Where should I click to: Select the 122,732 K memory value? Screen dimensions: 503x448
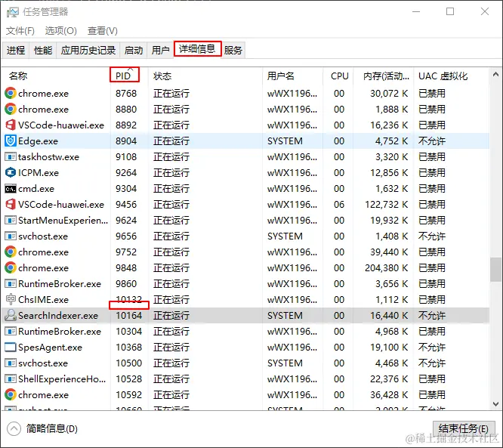click(386, 205)
